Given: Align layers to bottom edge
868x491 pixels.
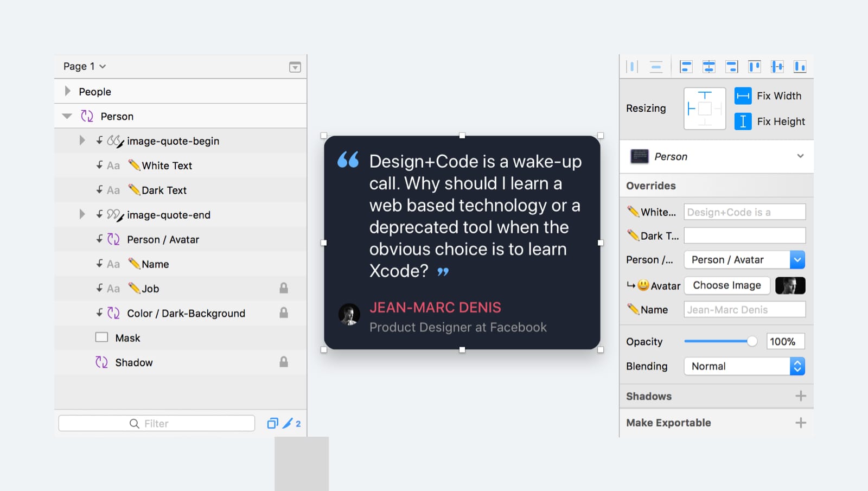Looking at the screenshot, I should click(x=800, y=67).
